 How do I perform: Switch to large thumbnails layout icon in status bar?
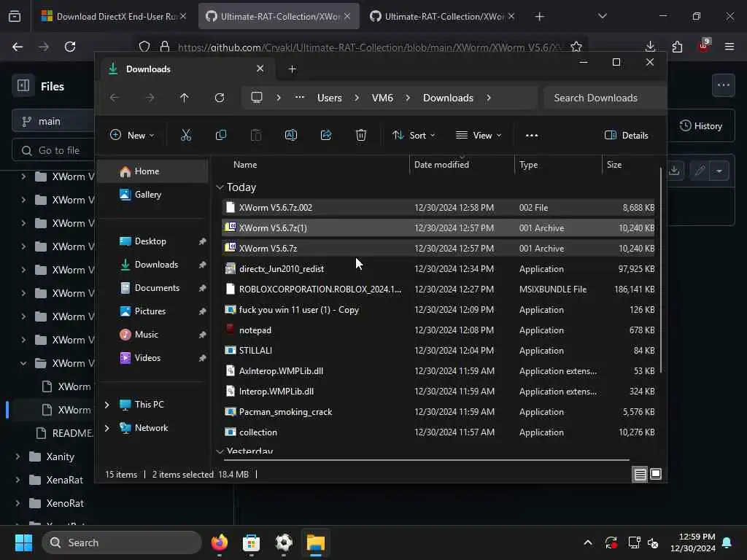[656, 474]
